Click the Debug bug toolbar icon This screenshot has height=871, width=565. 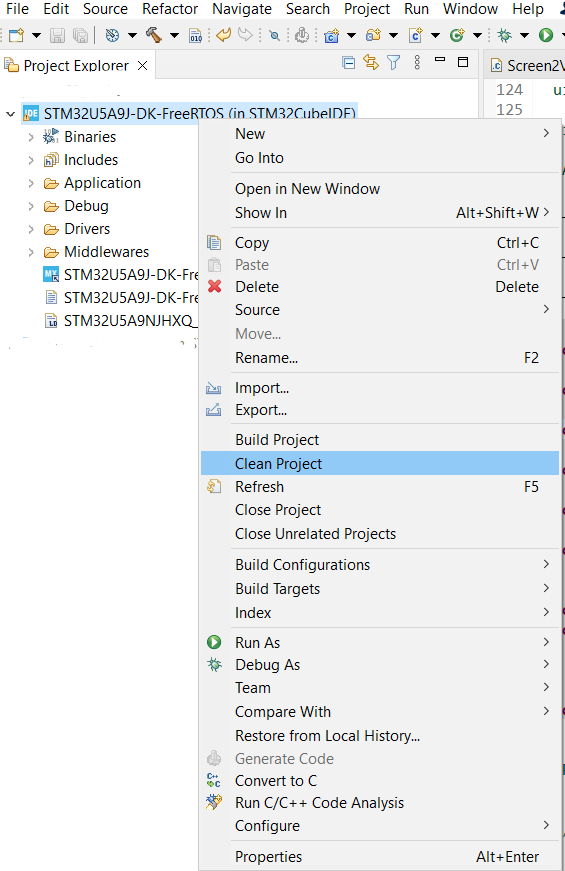[x=504, y=36]
